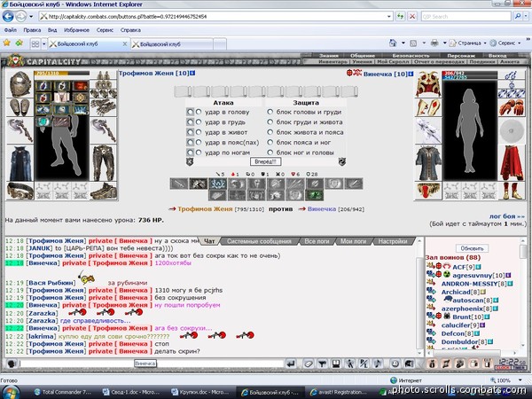Select attack option удар по ногам
The width and height of the screenshot is (532, 399).
[x=199, y=153]
